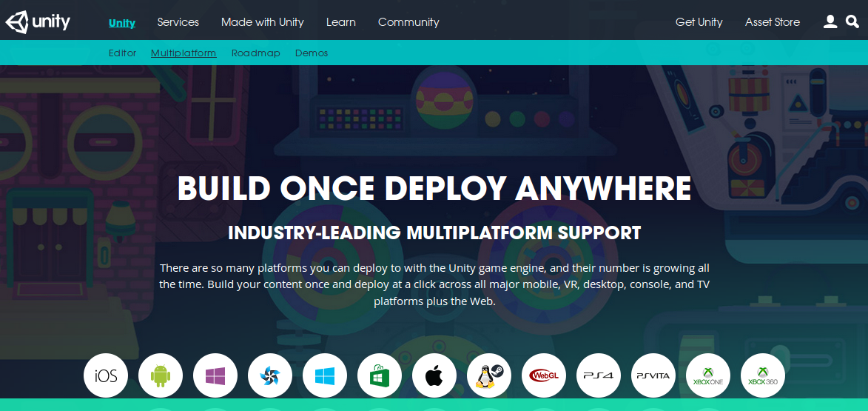Select the WebGL platform icon
The image size is (868, 411).
tap(544, 375)
